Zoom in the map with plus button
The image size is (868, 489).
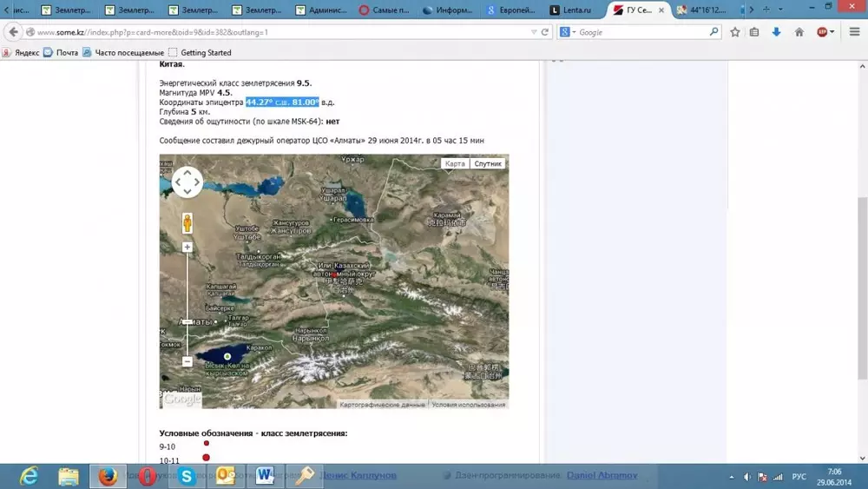click(187, 248)
